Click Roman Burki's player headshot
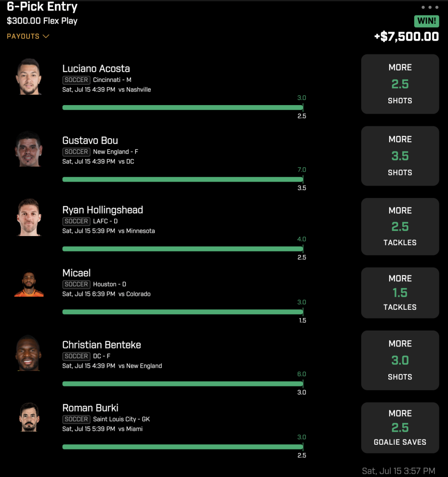This screenshot has width=448, height=477. (28, 417)
